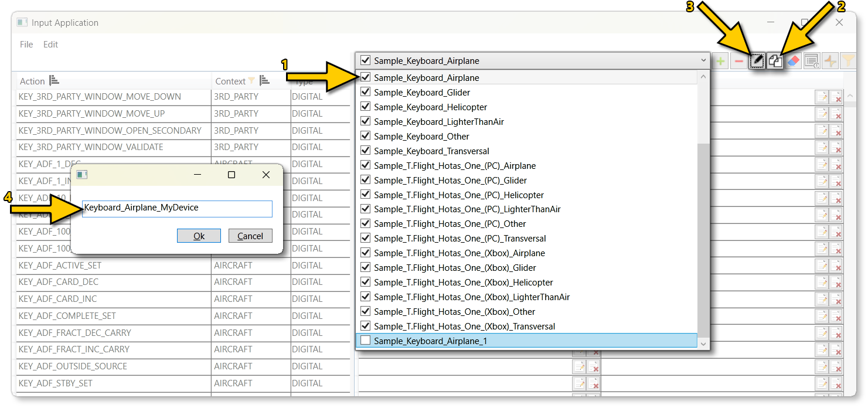Click the duplicate profile icon in the toolbar
This screenshot has width=868, height=408.
click(775, 60)
